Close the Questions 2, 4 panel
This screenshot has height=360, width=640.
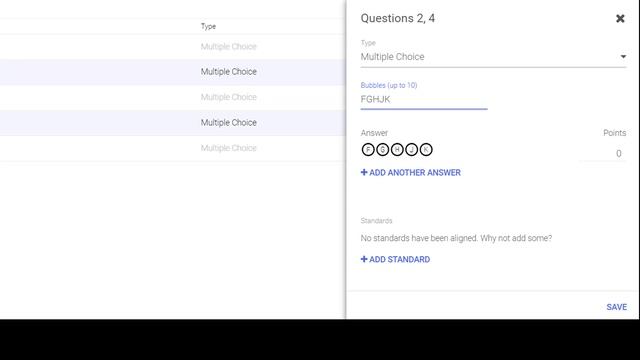tap(620, 18)
